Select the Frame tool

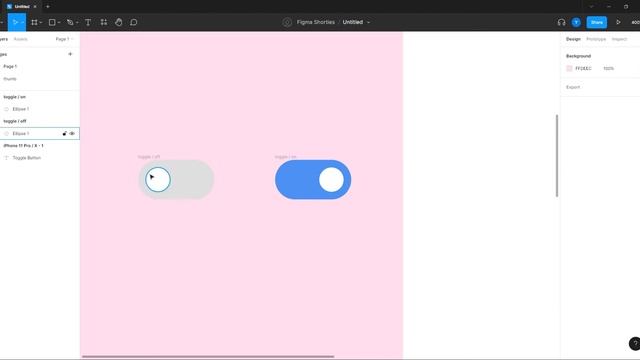tap(34, 22)
